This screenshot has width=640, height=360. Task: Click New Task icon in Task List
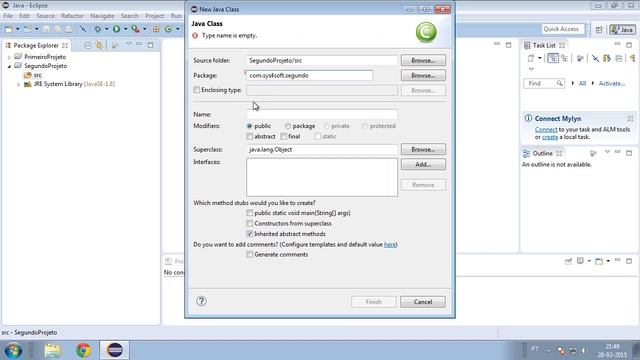click(531, 58)
